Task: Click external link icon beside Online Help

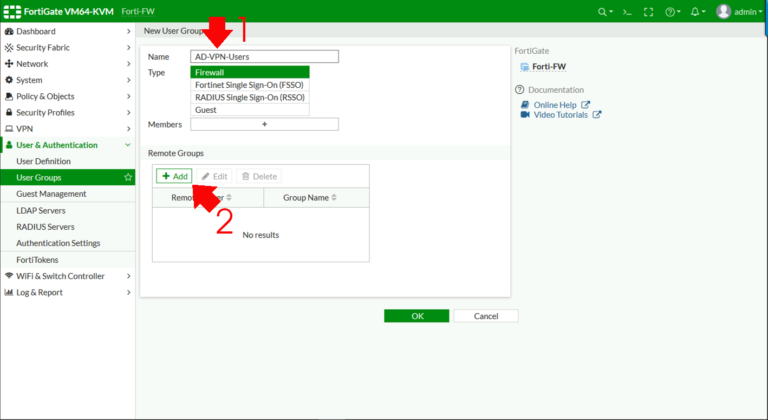Action: (x=585, y=105)
